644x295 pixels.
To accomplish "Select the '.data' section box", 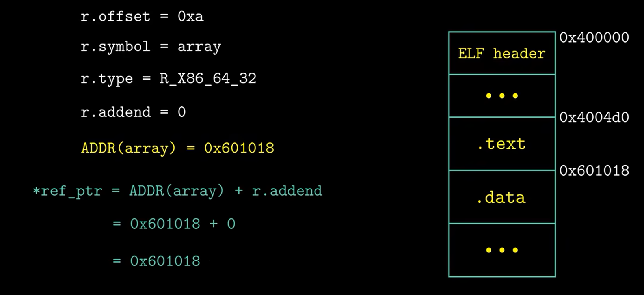I will point(502,197).
